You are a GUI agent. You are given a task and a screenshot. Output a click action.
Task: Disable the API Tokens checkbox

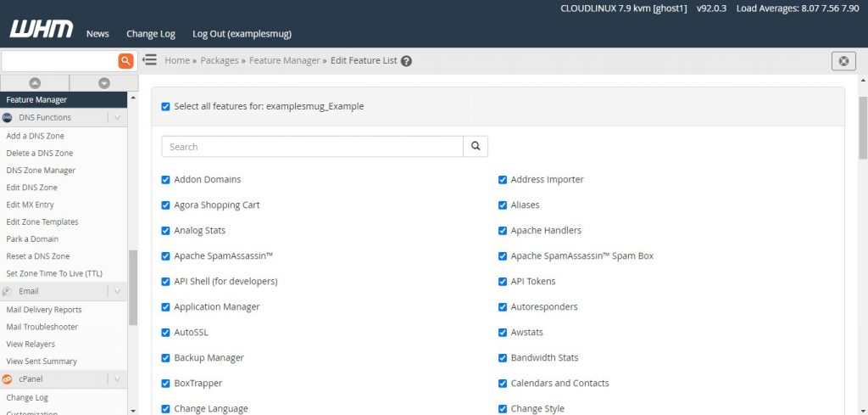pyautogui.click(x=503, y=282)
